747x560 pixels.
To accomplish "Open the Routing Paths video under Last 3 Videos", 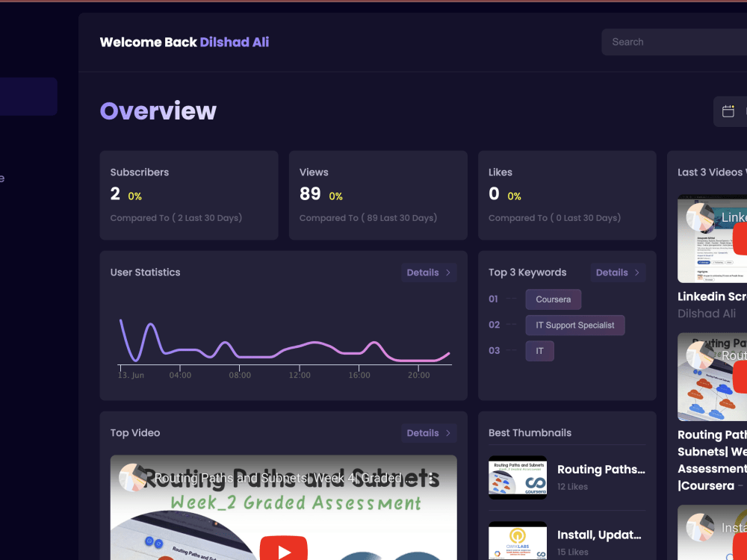I will pyautogui.click(x=712, y=376).
